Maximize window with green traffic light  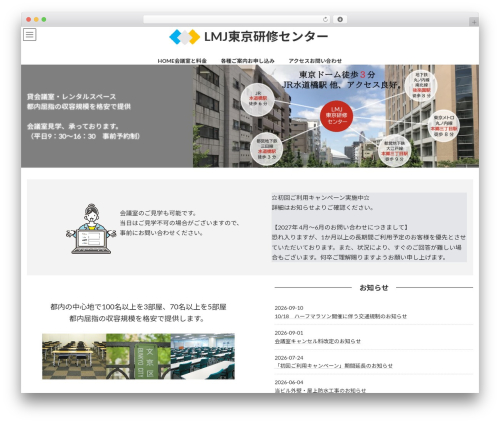coord(44,20)
